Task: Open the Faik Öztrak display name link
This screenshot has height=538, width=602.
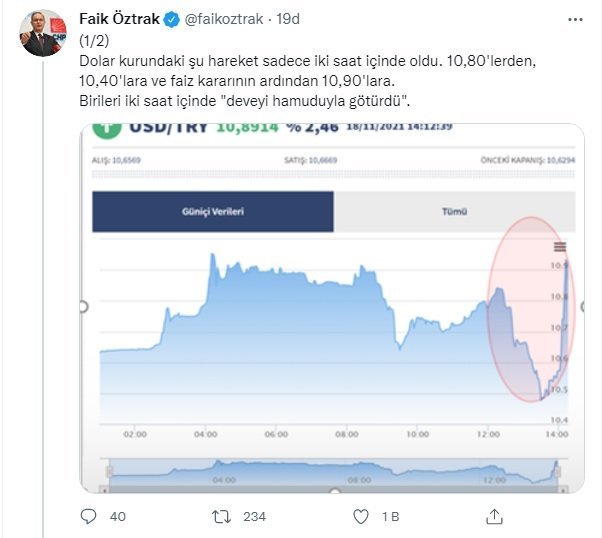Action: (119, 19)
